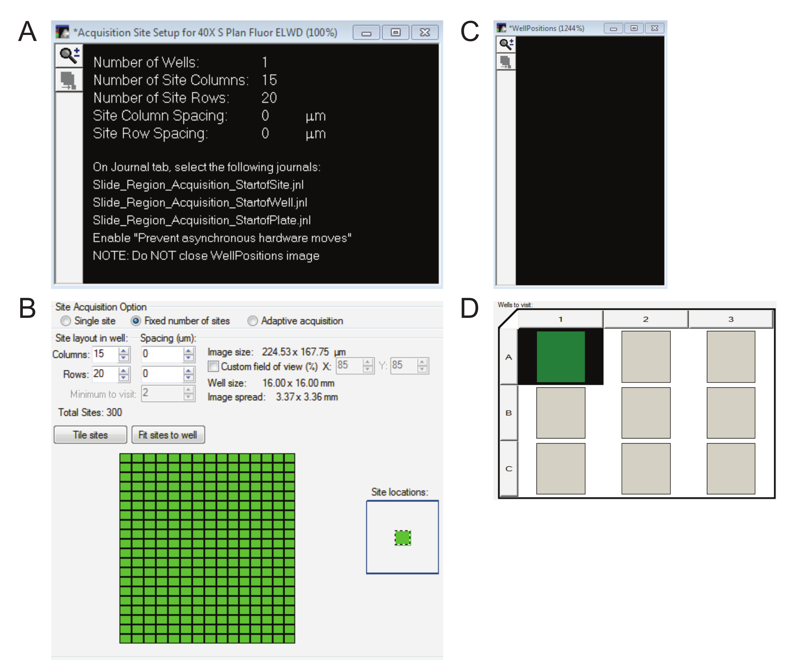Viewport: 792px width, 672px height.
Task: Click Acquisition Site Setup window title icon
Action: [62, 32]
